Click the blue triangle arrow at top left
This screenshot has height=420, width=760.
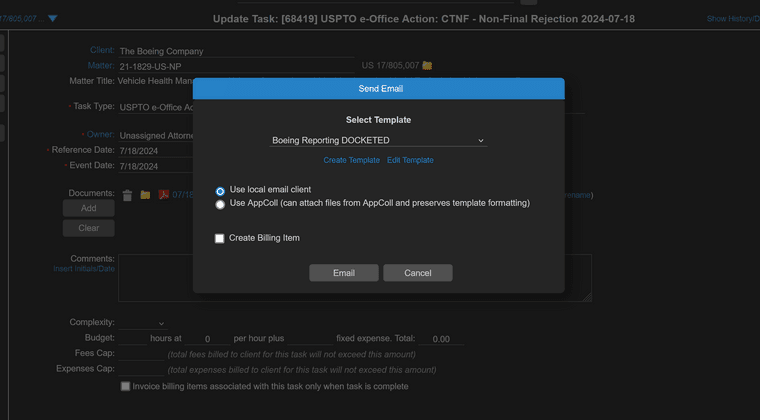click(x=53, y=19)
